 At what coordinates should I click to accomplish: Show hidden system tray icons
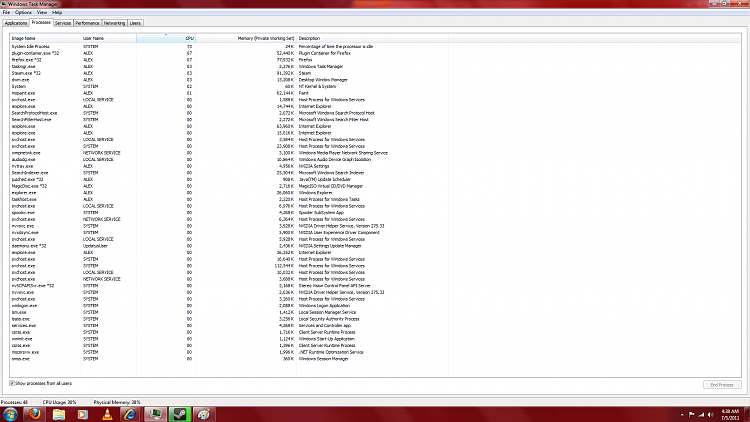[682, 415]
